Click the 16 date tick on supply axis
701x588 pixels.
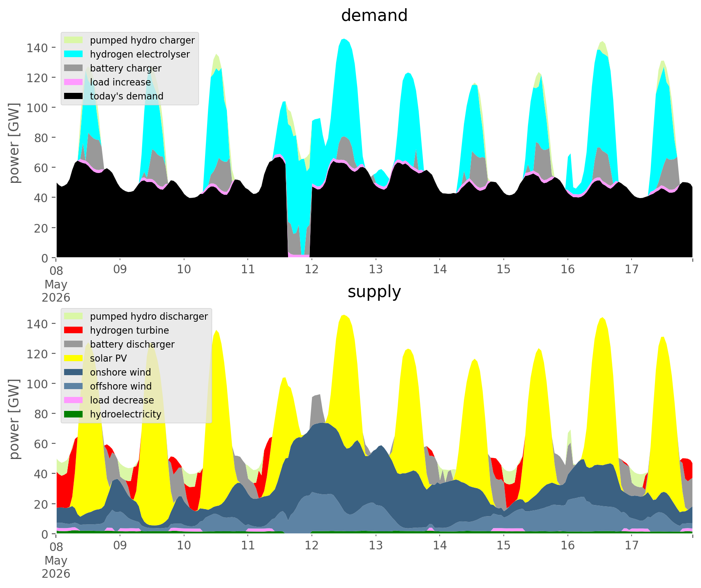[x=567, y=546]
